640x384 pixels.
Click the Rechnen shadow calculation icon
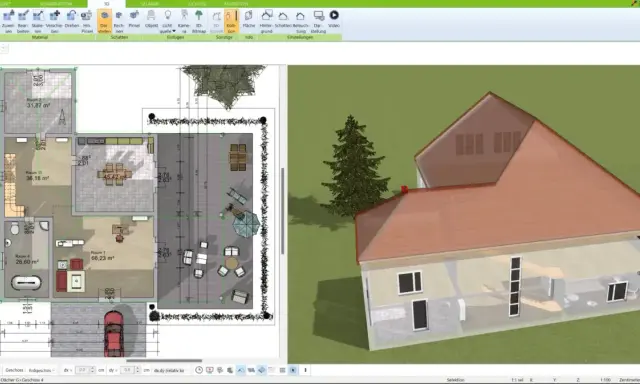[x=119, y=22]
